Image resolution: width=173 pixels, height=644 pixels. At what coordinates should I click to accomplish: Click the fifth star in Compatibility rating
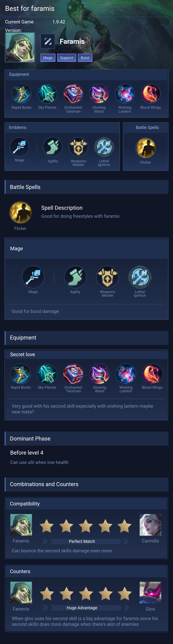pos(125,526)
